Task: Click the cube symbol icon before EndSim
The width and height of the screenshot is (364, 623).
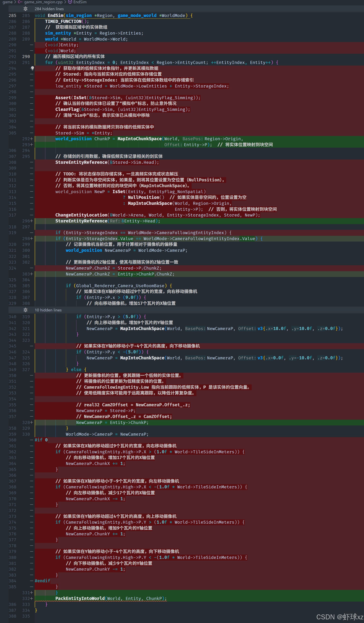Action: pyautogui.click(x=70, y=2)
